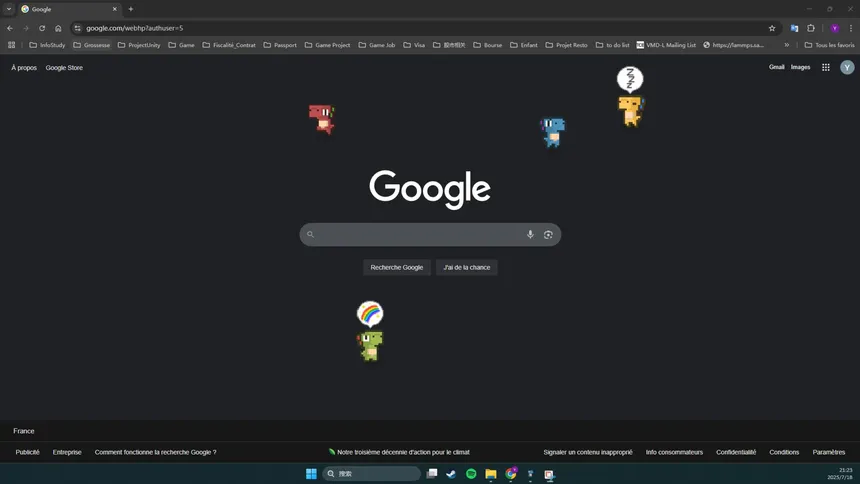860x484 pixels.
Task: Expand the Game Project bookmark folder
Action: click(x=327, y=45)
